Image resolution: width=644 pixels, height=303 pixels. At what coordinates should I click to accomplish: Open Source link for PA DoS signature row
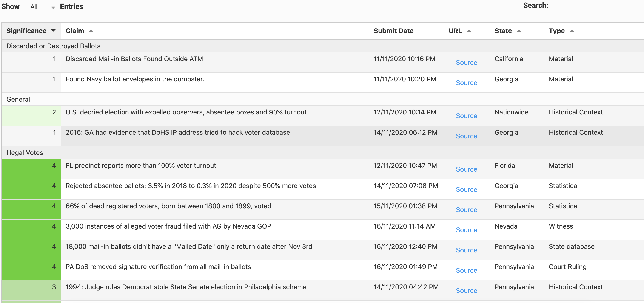[467, 271]
